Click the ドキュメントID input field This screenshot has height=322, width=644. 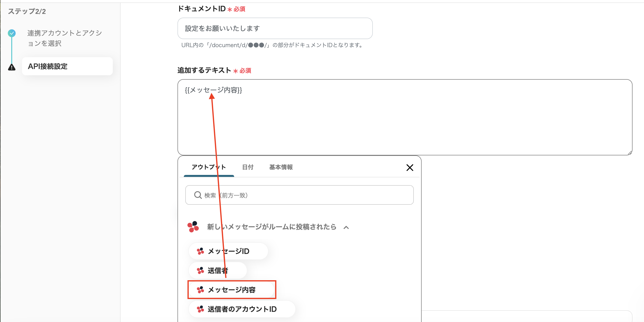tap(274, 28)
